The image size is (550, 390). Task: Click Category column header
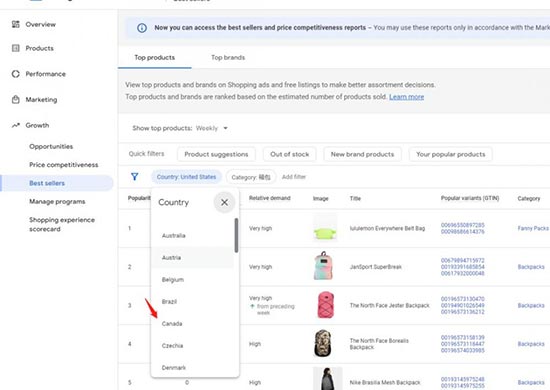click(529, 199)
